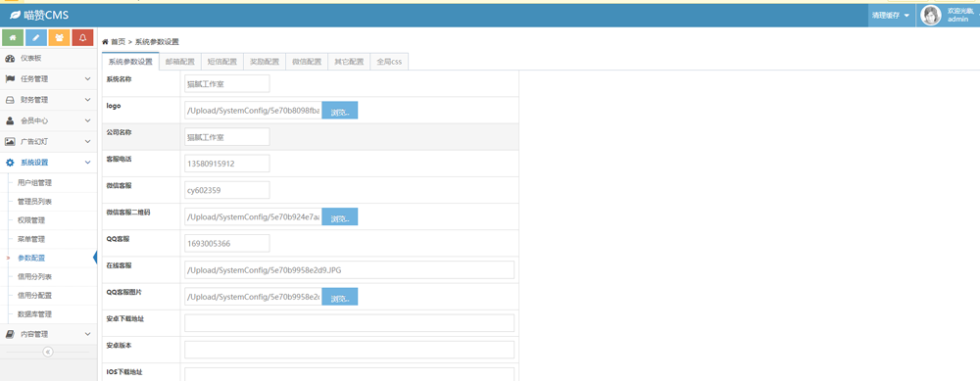This screenshot has height=381, width=980.
Task: Open 信用分配置 in the sidebar
Action: 34,296
